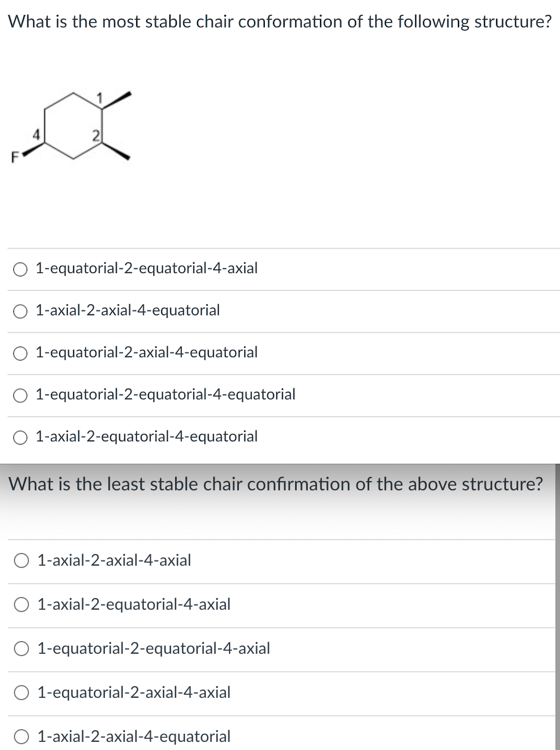Click the carbon 1 label on the ring
Image resolution: width=560 pixels, height=750 pixels.
click(x=99, y=97)
